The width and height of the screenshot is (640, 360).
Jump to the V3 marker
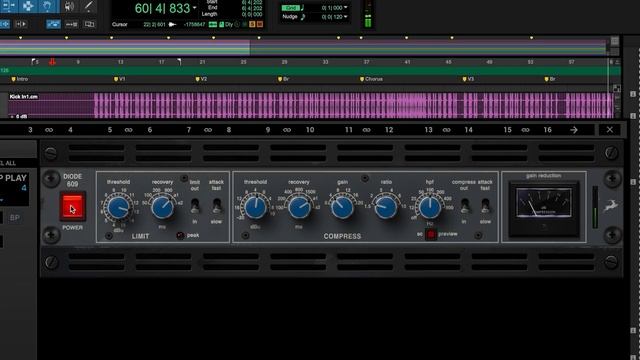(x=468, y=79)
